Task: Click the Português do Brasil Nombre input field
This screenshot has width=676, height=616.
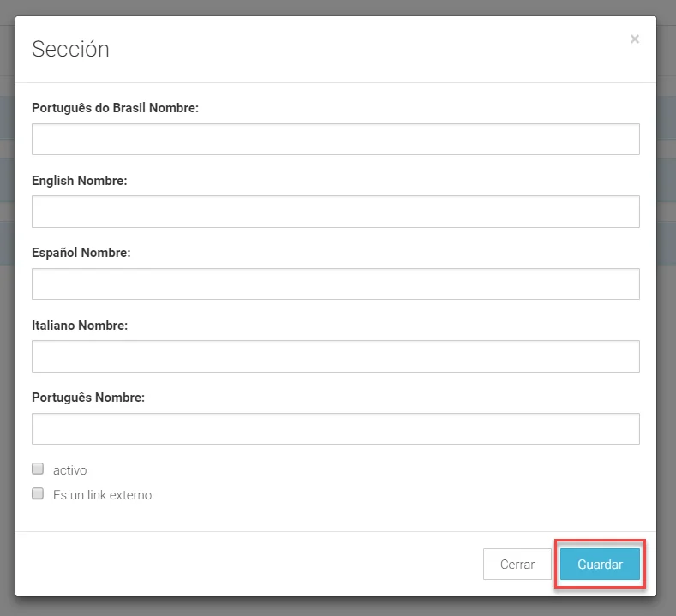Action: tap(335, 140)
